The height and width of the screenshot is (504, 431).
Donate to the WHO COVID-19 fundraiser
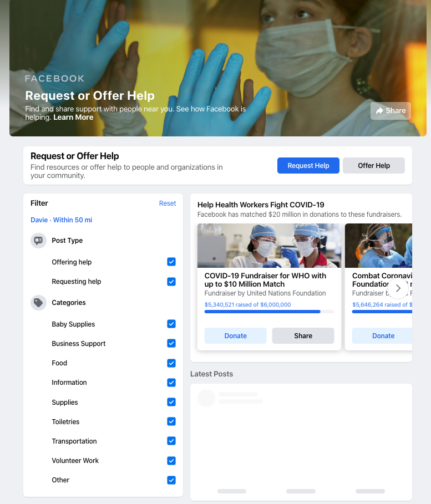tap(235, 335)
